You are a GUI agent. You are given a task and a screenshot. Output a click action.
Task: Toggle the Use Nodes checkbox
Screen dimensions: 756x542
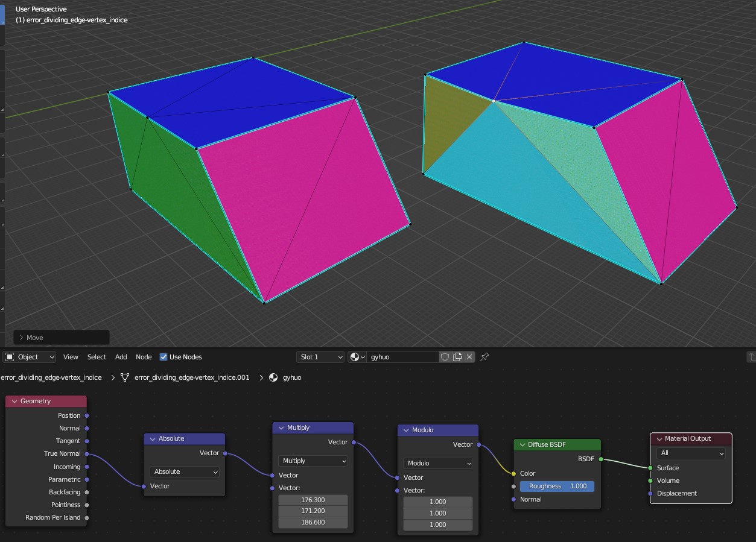coord(164,357)
